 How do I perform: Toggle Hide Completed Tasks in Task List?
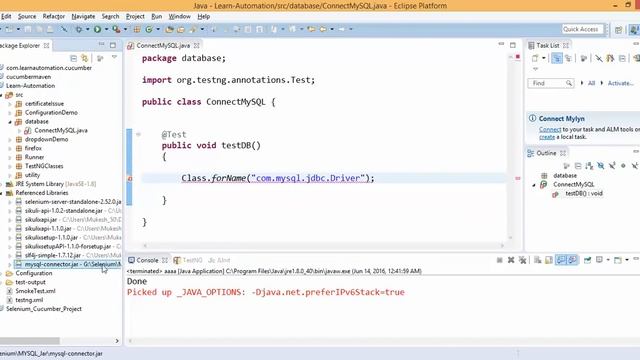(x=599, y=58)
